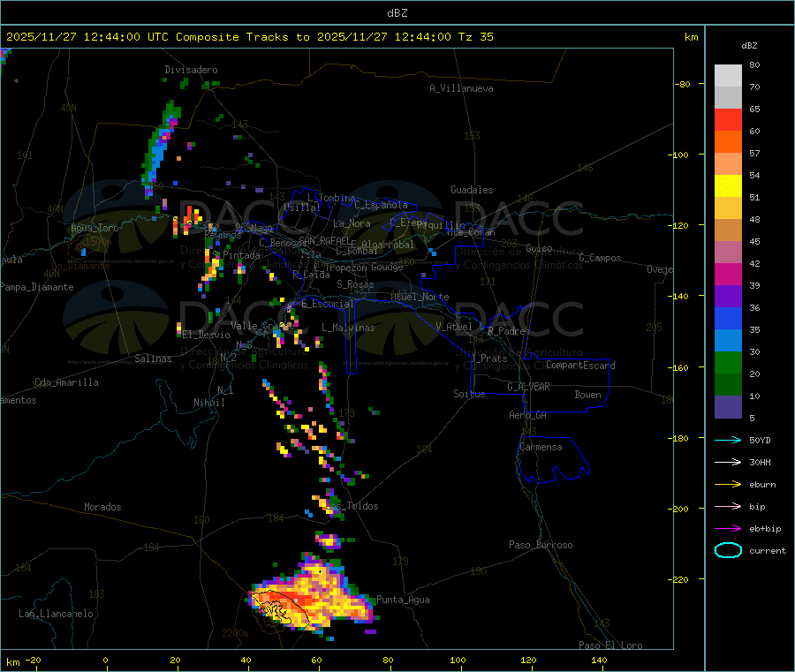Select the light gray 70–80 dBZ band
The image size is (795, 672).
tap(728, 76)
